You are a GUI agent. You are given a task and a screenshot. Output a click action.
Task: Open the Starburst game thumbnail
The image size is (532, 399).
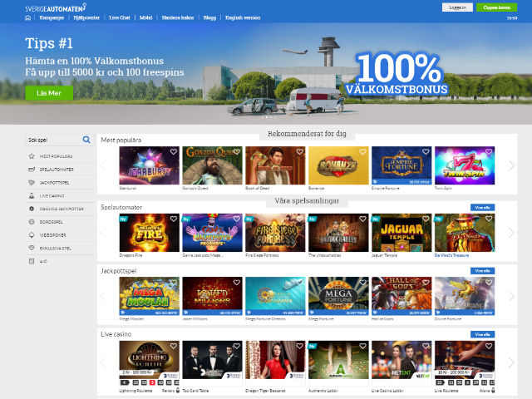pyautogui.click(x=150, y=165)
